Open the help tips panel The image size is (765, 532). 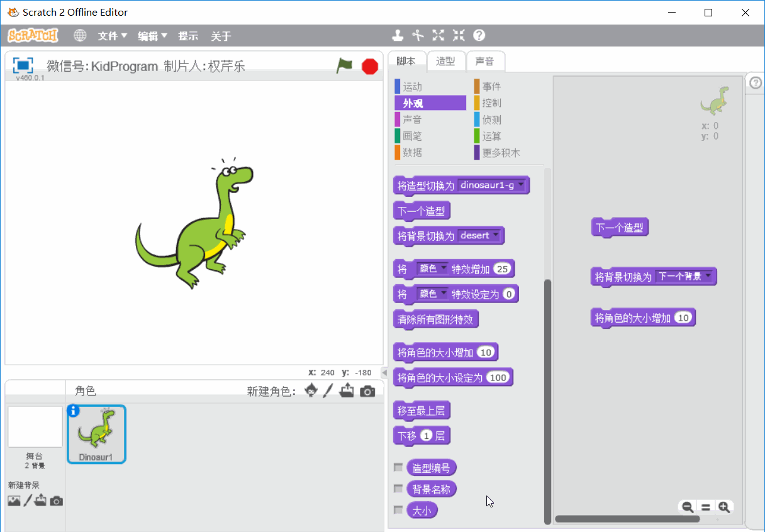755,82
